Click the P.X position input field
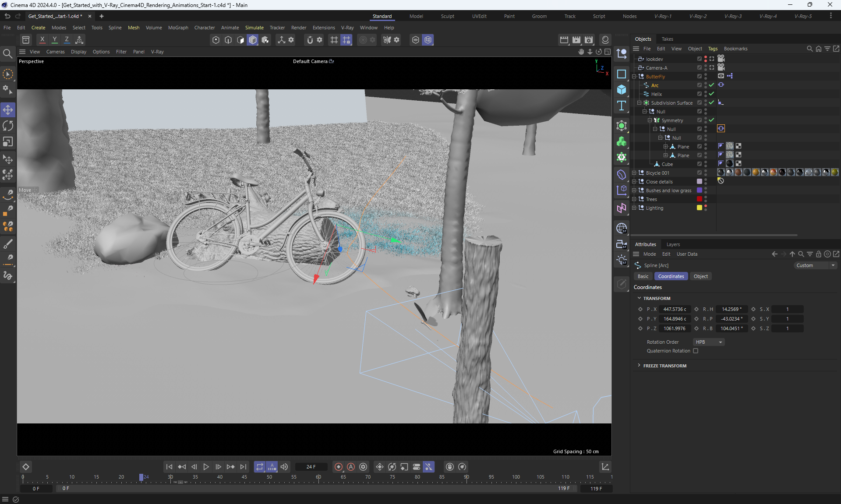 point(675,309)
